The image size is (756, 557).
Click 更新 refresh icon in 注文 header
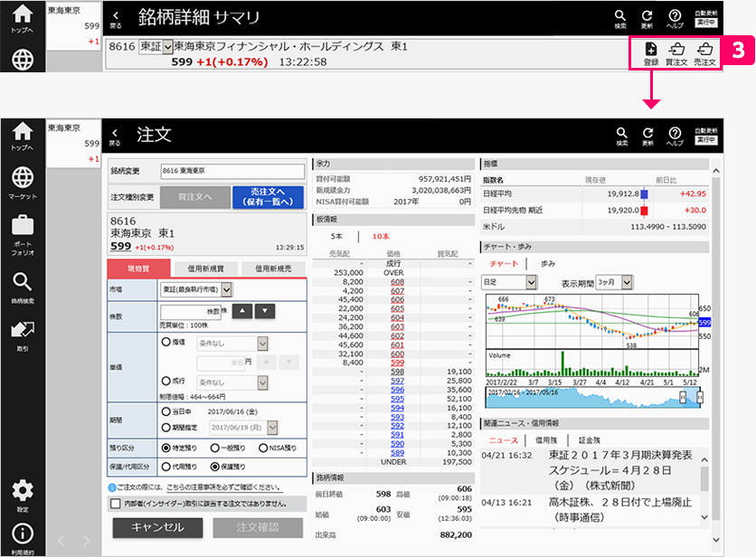648,137
